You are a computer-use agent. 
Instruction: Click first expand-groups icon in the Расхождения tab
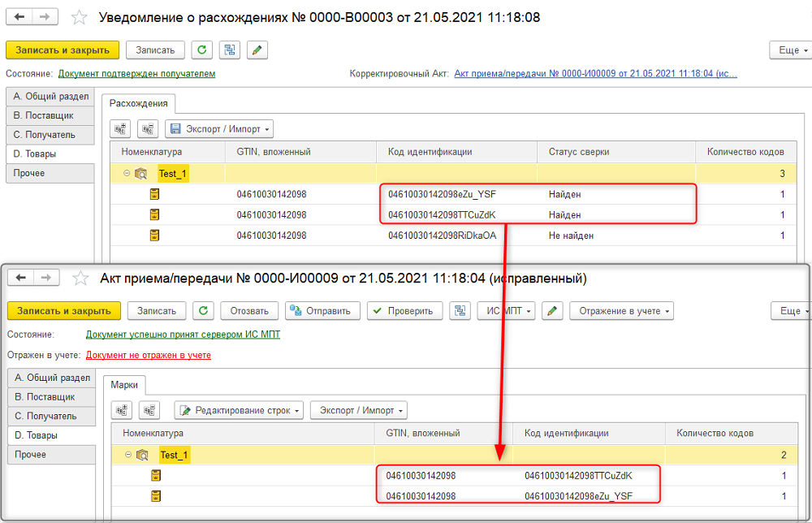point(121,129)
